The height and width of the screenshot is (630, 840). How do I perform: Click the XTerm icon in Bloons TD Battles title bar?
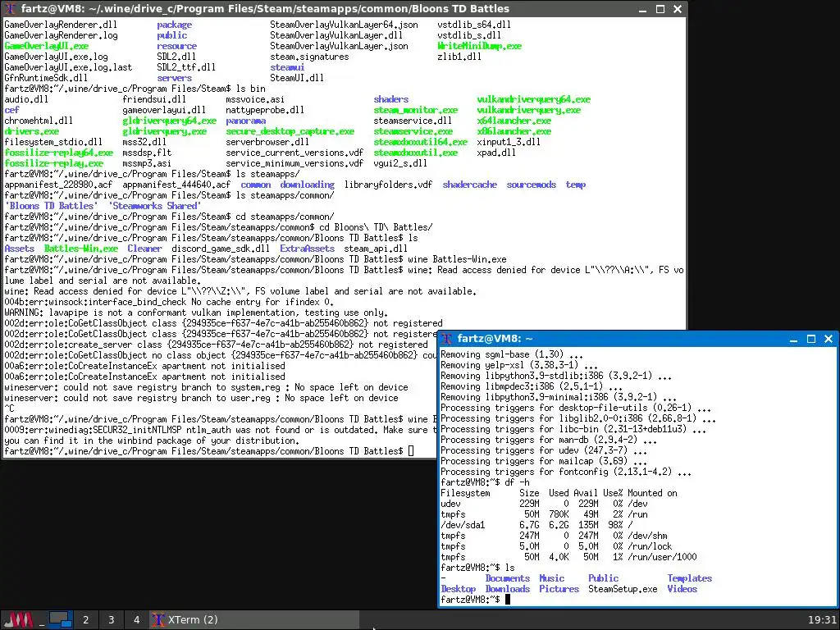coord(10,8)
